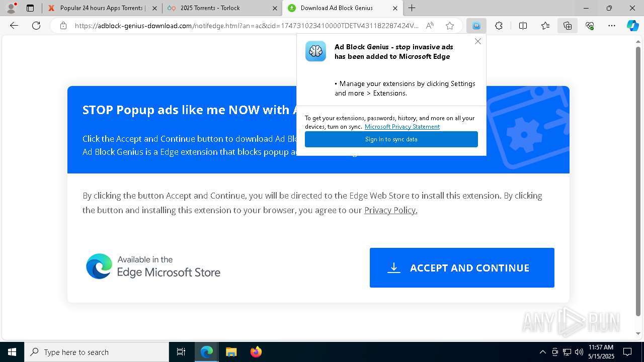Click the ACCEPT AND CONTINUE button
The image size is (644, 362).
(462, 267)
